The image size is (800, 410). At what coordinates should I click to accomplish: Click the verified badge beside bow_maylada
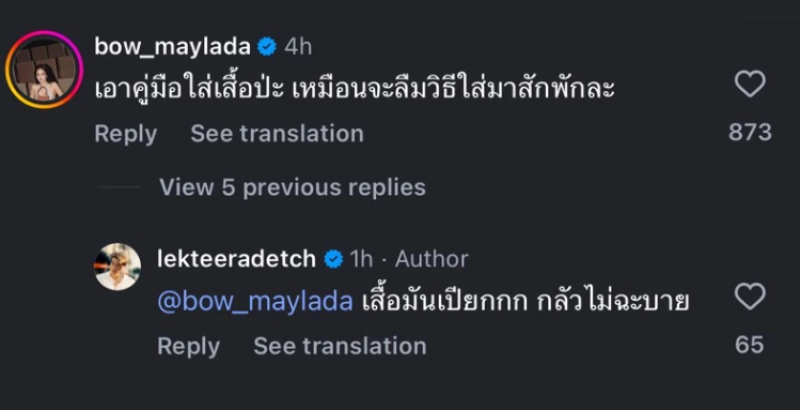click(x=267, y=46)
